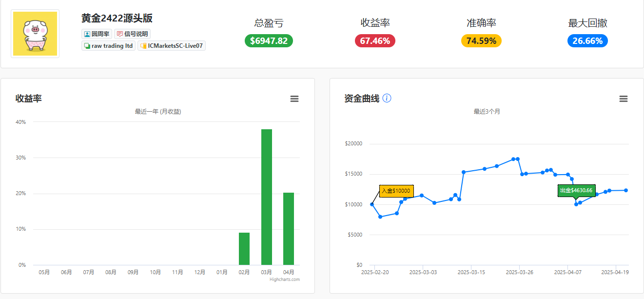Click the 黄金2422源头版 signal title
Viewport: 644px width, 299px height.
click(117, 19)
